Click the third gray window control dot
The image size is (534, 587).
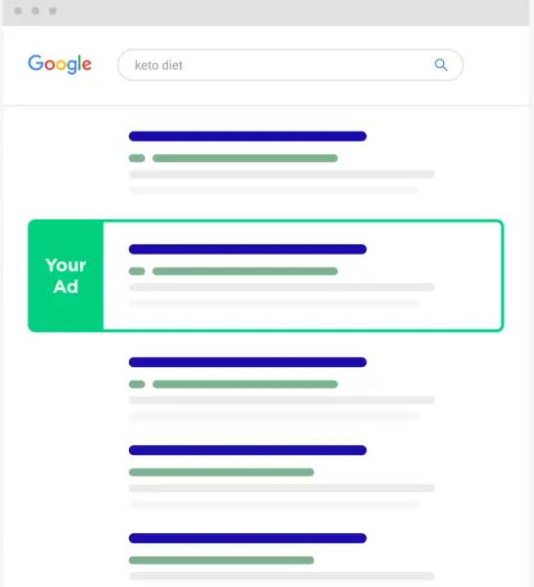point(53,11)
